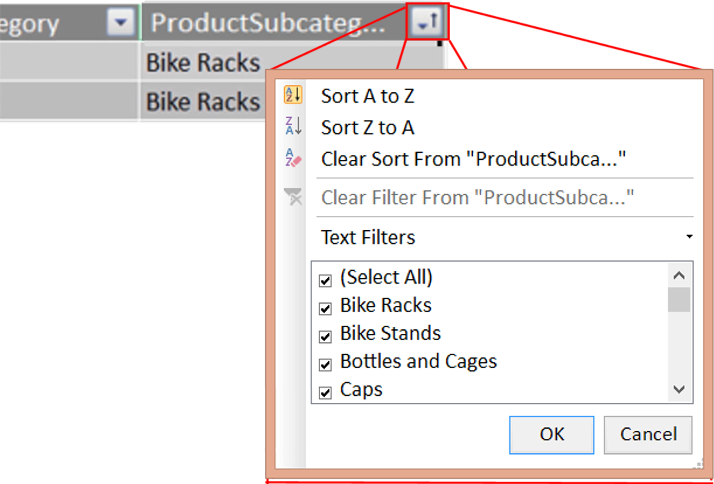Click the Sort Z to A icon

[x=293, y=127]
